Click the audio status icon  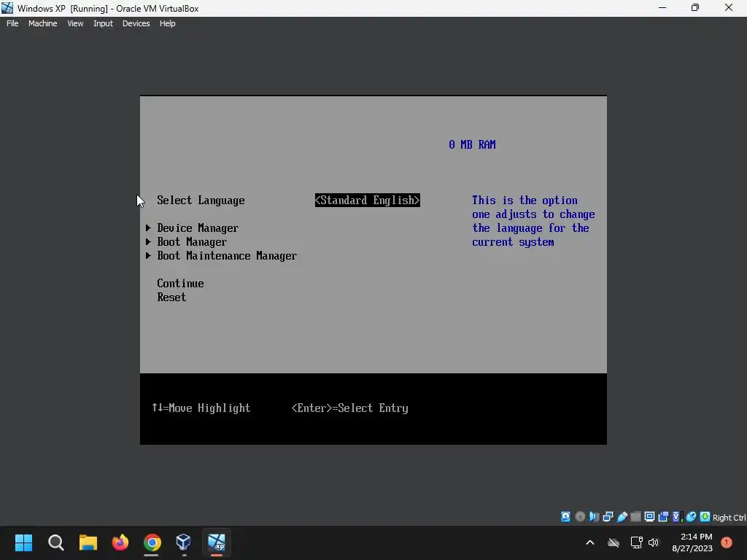[594, 517]
